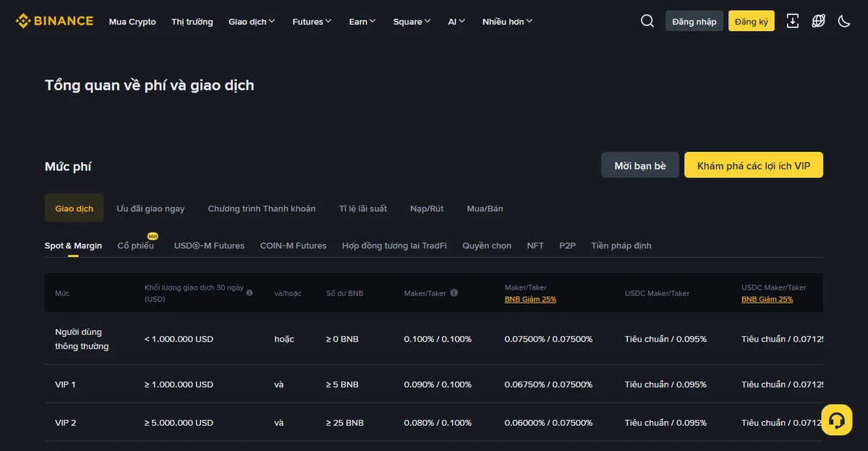Click the download app icon
Screen dimensions: 868x451
pos(793,21)
